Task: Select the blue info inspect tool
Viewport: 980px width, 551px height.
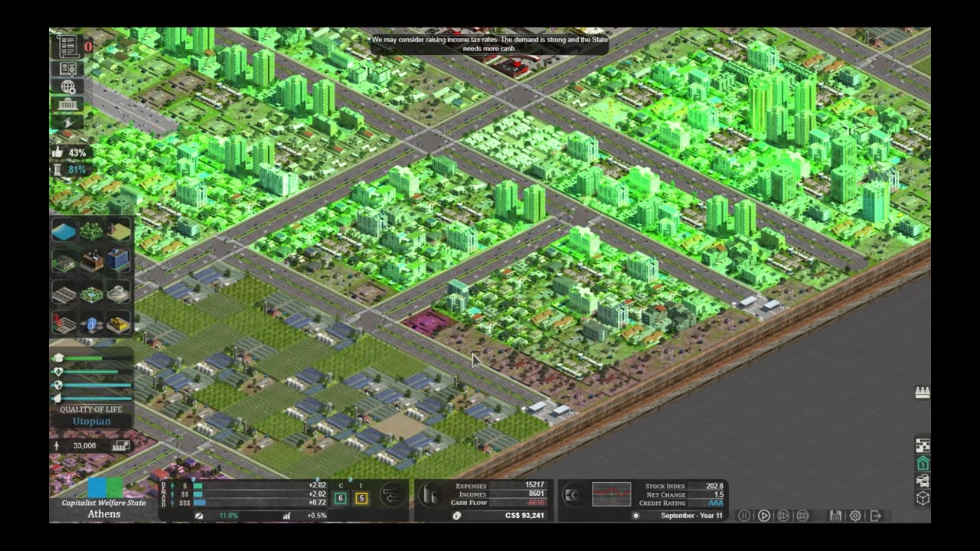Action: [91, 324]
